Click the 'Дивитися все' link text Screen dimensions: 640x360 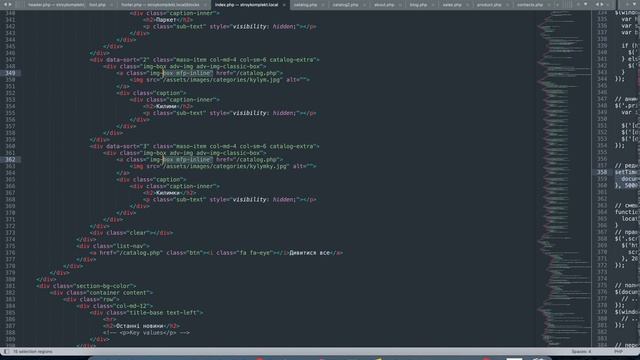309,253
